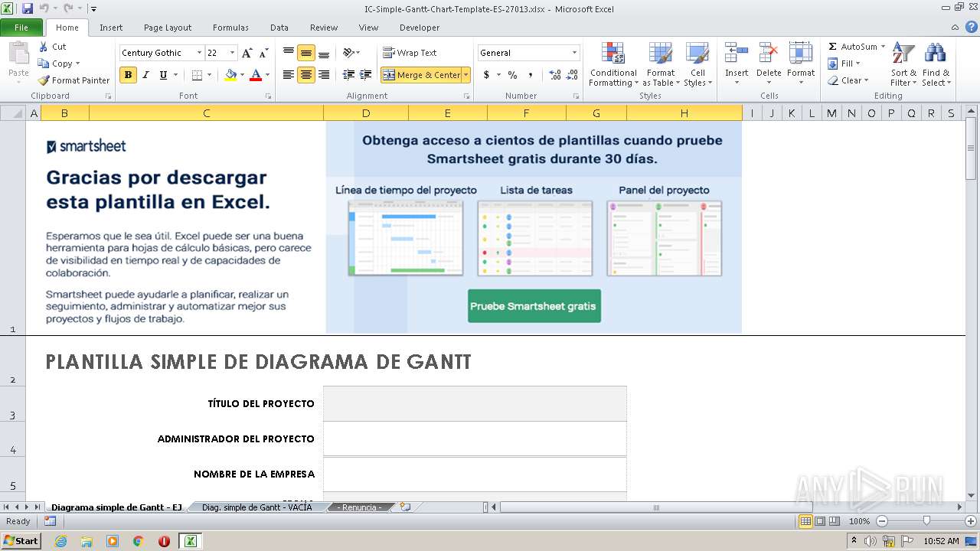Open the font name dropdown
980x551 pixels.
[199, 53]
